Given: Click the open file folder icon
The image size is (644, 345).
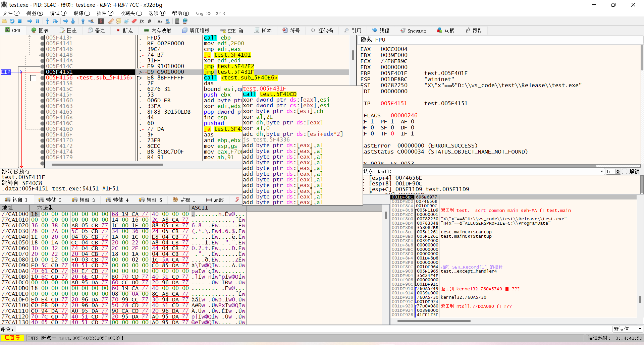Looking at the screenshot, I should (4, 21).
